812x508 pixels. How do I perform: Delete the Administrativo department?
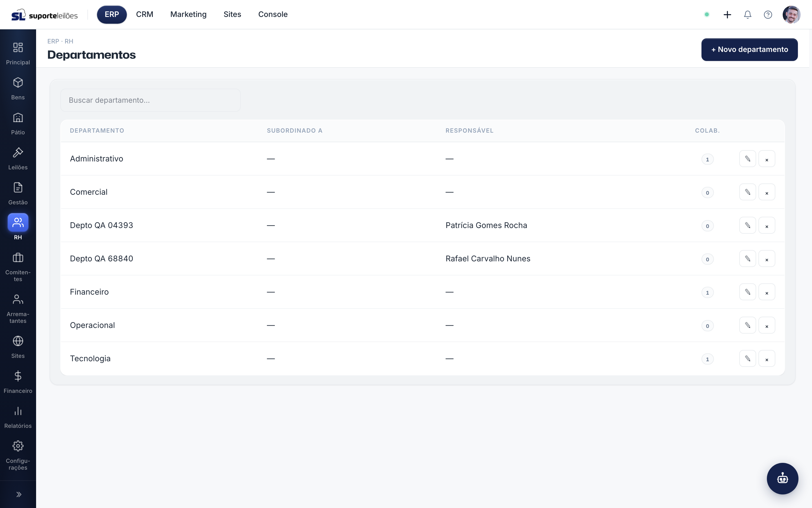point(766,159)
